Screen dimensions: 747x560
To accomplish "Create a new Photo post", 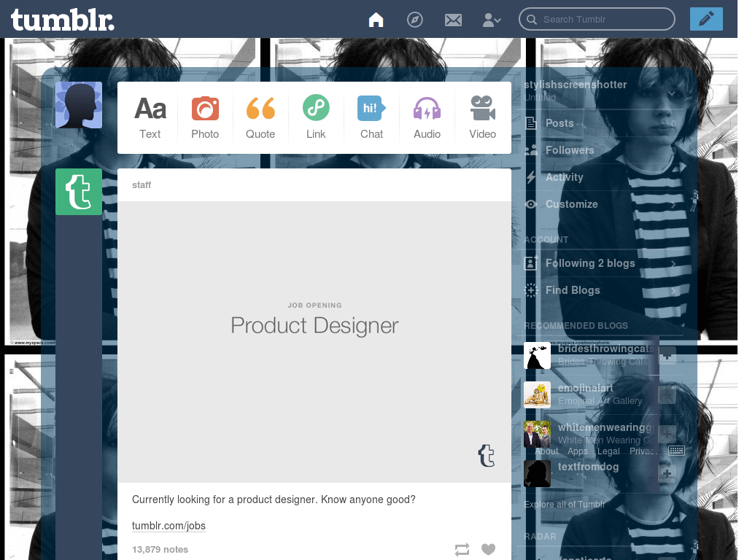I will (x=205, y=117).
